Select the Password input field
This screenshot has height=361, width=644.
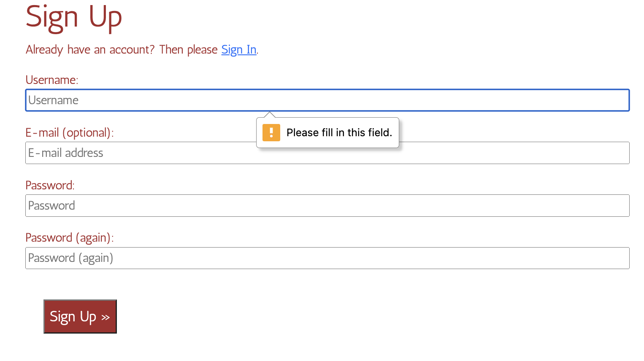click(x=327, y=206)
